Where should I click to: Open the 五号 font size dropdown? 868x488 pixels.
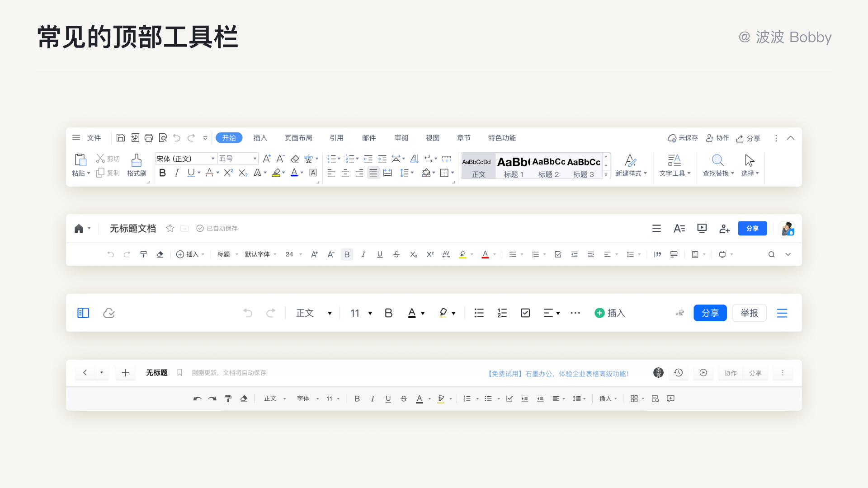pyautogui.click(x=238, y=159)
